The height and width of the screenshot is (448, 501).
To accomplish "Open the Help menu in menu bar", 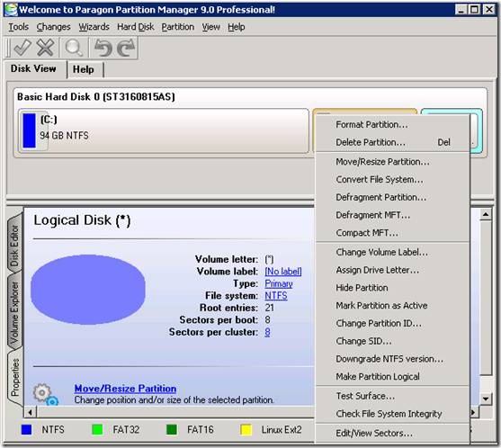I will tap(237, 27).
